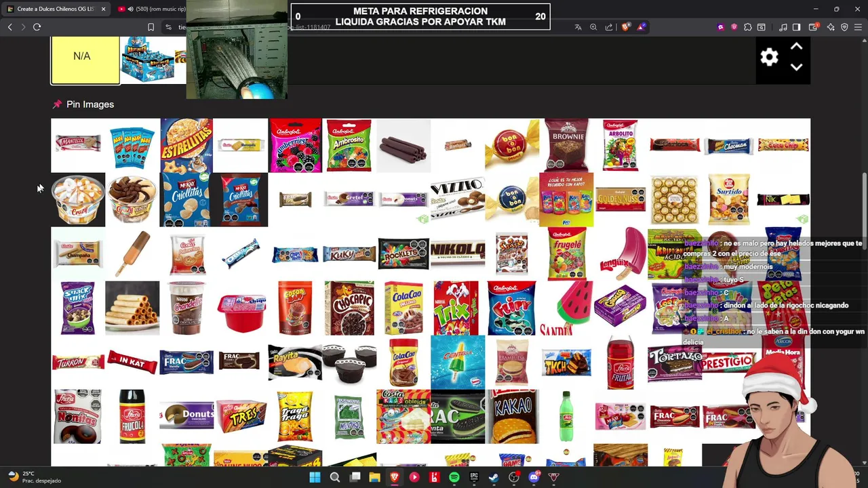Pick the watermelon Sandía popsicle image
The image size is (868, 488).
pyautogui.click(x=566, y=309)
